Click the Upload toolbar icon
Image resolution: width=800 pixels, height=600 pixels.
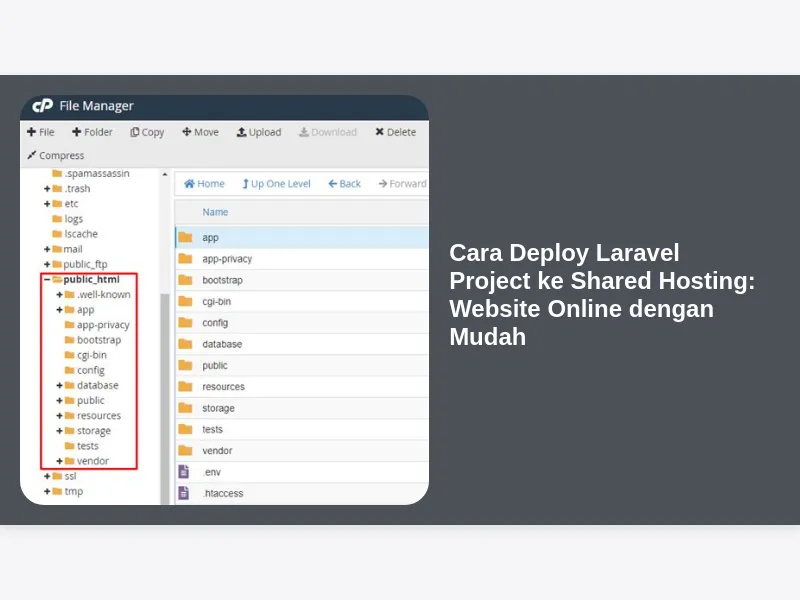tap(242, 132)
